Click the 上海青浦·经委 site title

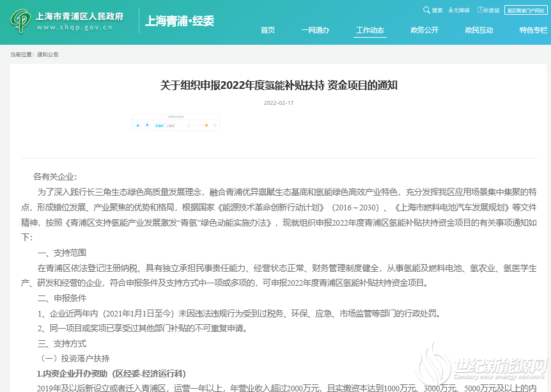coord(180,21)
